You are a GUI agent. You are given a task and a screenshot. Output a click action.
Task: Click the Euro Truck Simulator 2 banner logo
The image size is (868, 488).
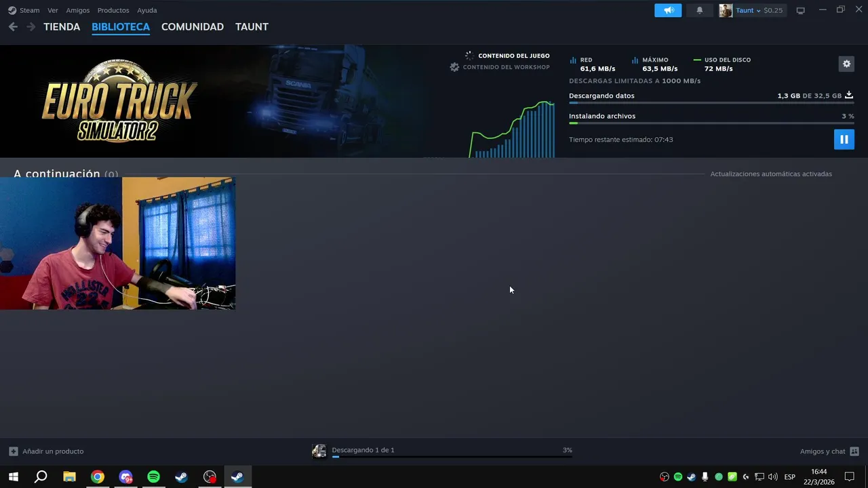119,100
